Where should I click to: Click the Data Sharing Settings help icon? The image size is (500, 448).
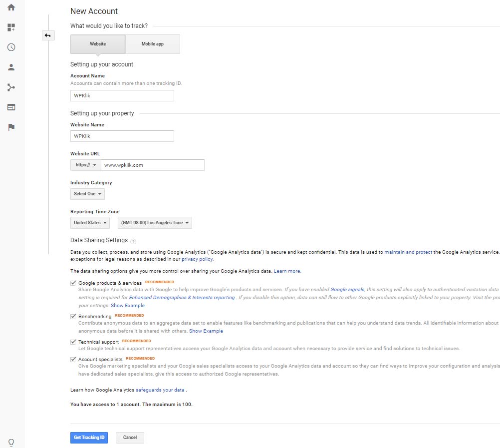(x=133, y=241)
